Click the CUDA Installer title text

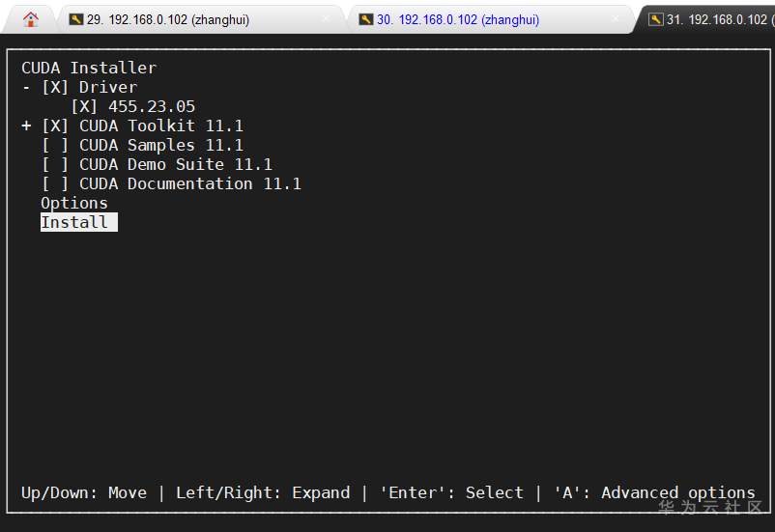(x=89, y=68)
